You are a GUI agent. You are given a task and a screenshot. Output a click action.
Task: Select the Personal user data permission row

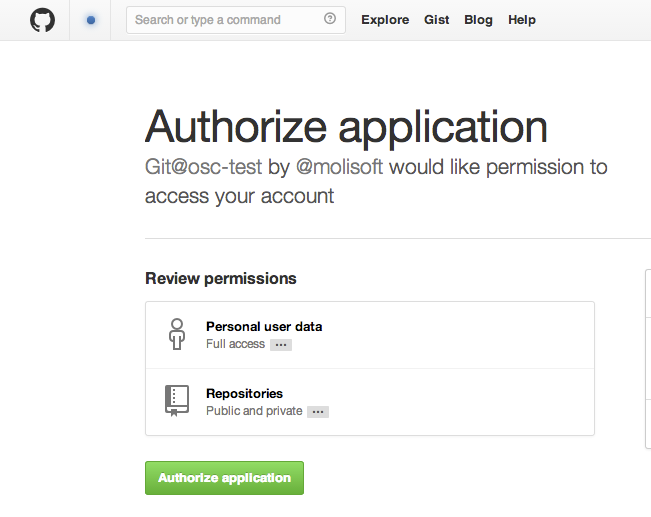370,335
